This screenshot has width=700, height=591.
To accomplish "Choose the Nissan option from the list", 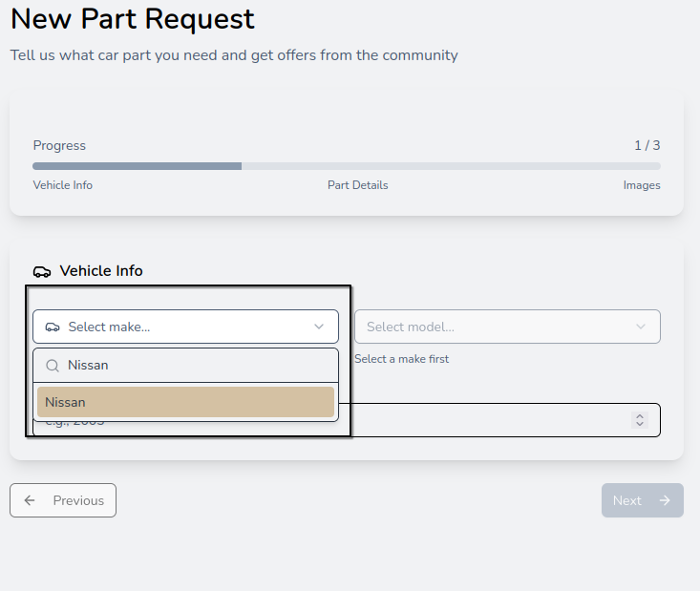I will 185,402.
